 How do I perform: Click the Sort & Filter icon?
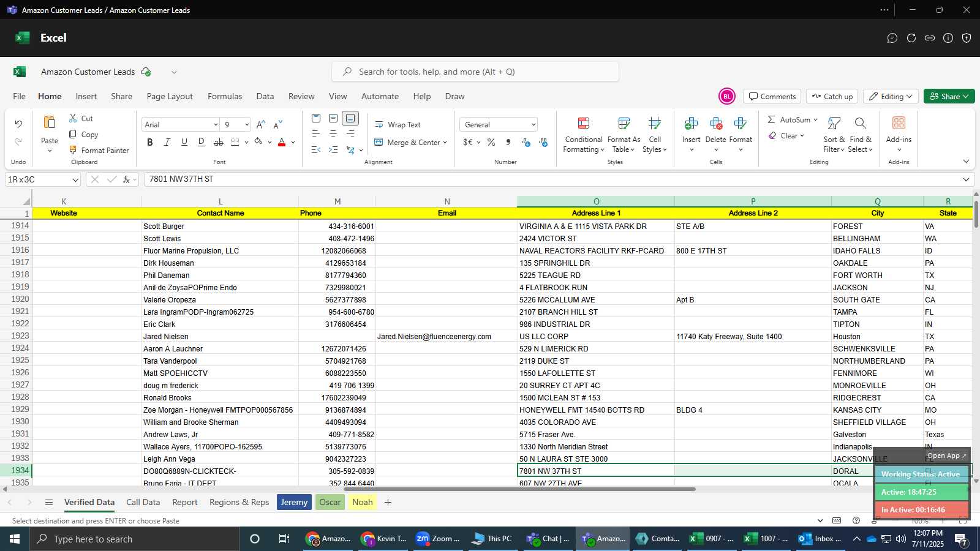[x=834, y=123]
